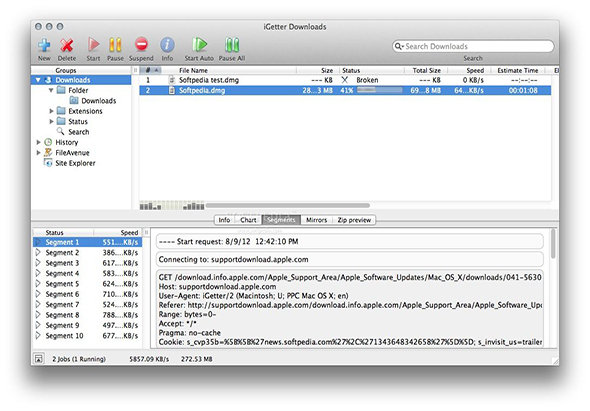Image resolution: width=590 pixels, height=411 pixels.
Task: Click the History clock icon
Action: coord(48,142)
